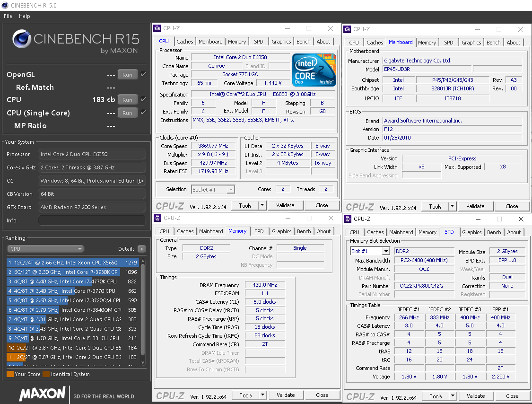
Task: Run the CPU benchmark
Action: 128,99
